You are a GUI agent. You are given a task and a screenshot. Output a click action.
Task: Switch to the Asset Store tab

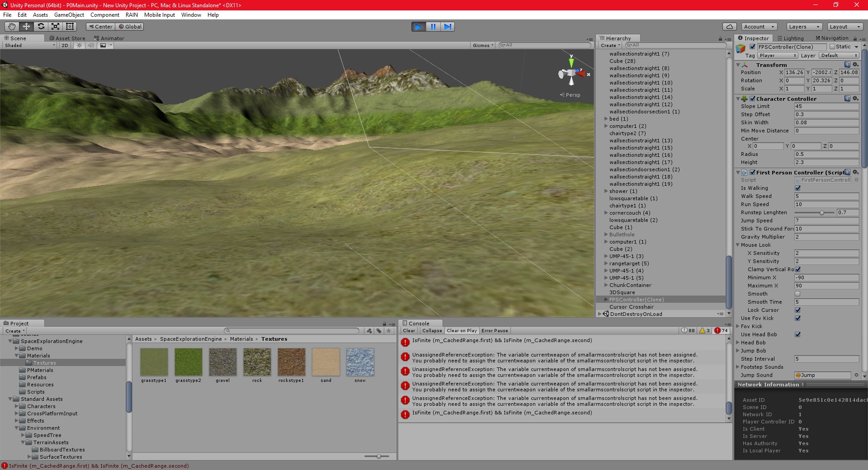tap(67, 38)
